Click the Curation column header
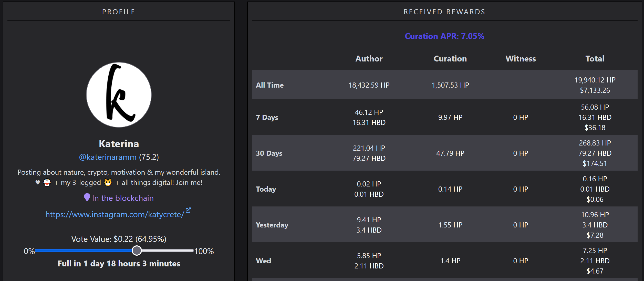 click(450, 59)
